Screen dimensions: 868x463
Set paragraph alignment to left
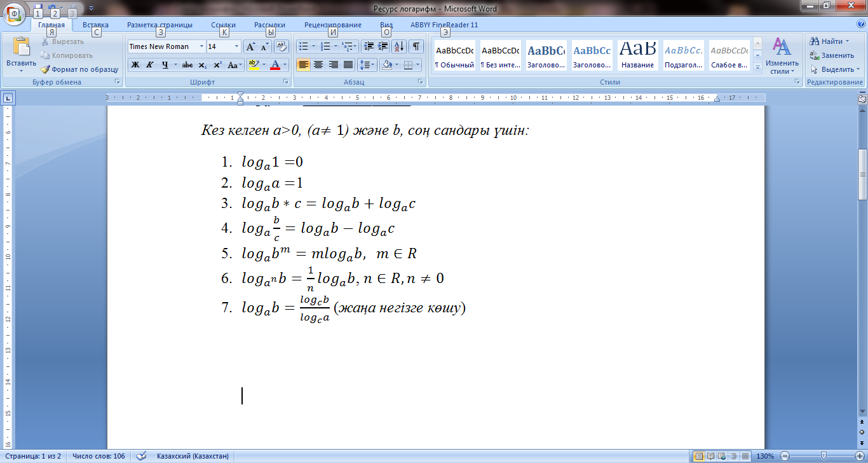tap(303, 65)
